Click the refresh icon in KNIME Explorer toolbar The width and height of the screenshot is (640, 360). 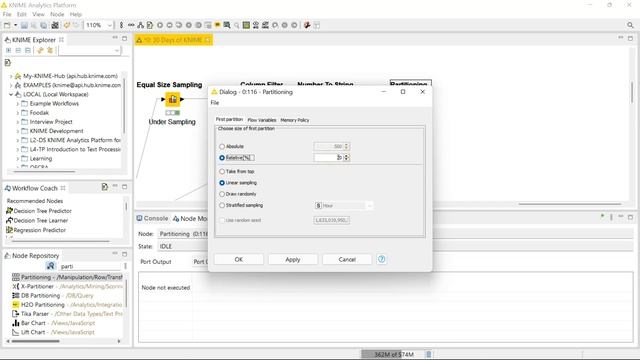[50, 50]
